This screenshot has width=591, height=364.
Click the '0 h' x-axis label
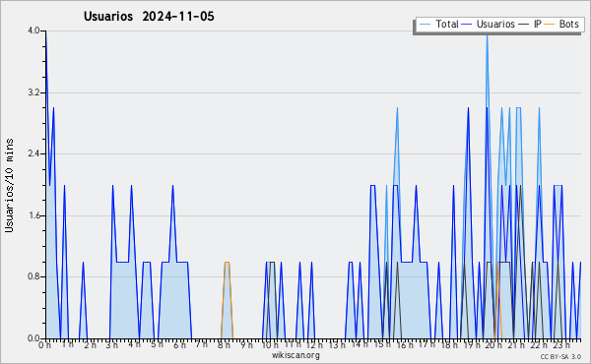pos(44,345)
